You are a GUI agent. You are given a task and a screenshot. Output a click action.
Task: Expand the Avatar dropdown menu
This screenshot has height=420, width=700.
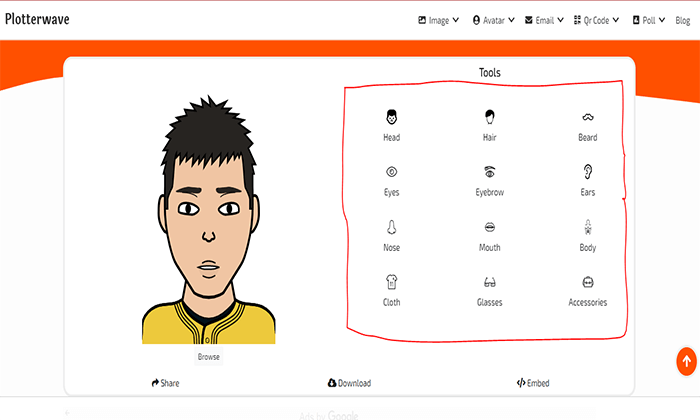coord(494,20)
